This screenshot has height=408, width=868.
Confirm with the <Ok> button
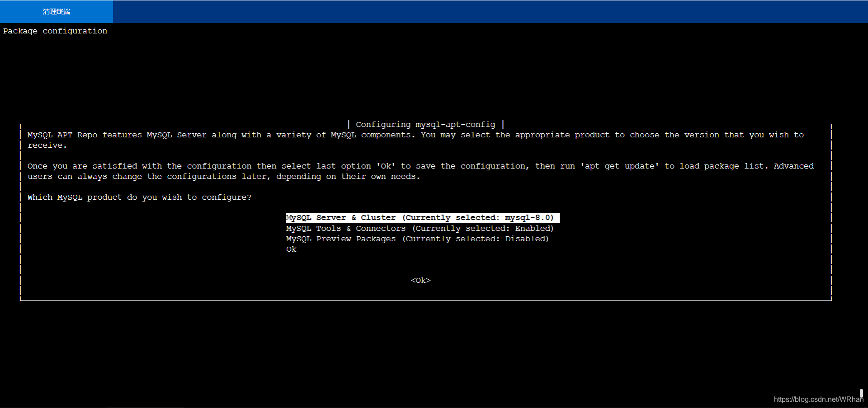pyautogui.click(x=420, y=281)
